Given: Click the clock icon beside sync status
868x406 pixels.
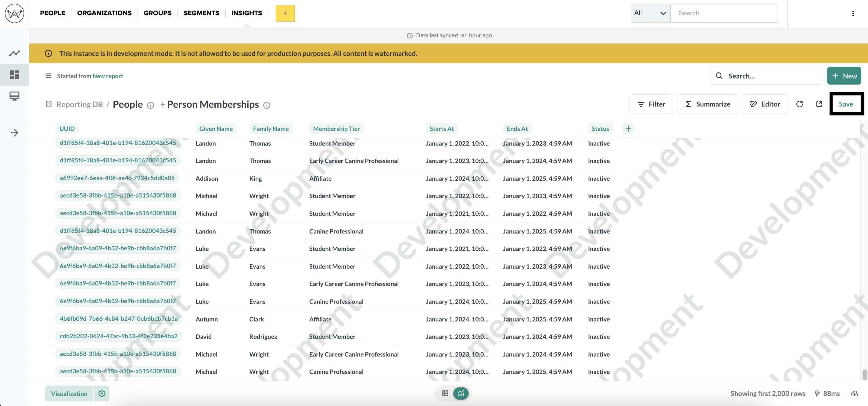Looking at the screenshot, I should pos(410,35).
